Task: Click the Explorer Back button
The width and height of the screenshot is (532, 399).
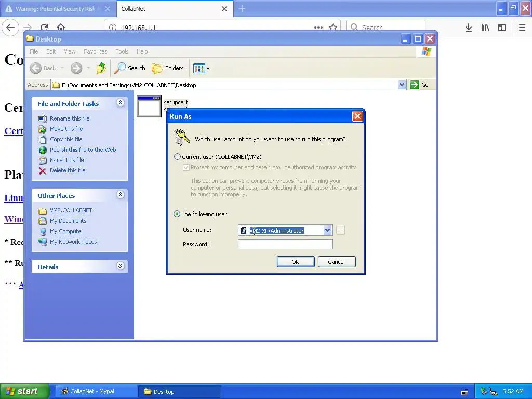Action: pos(43,68)
